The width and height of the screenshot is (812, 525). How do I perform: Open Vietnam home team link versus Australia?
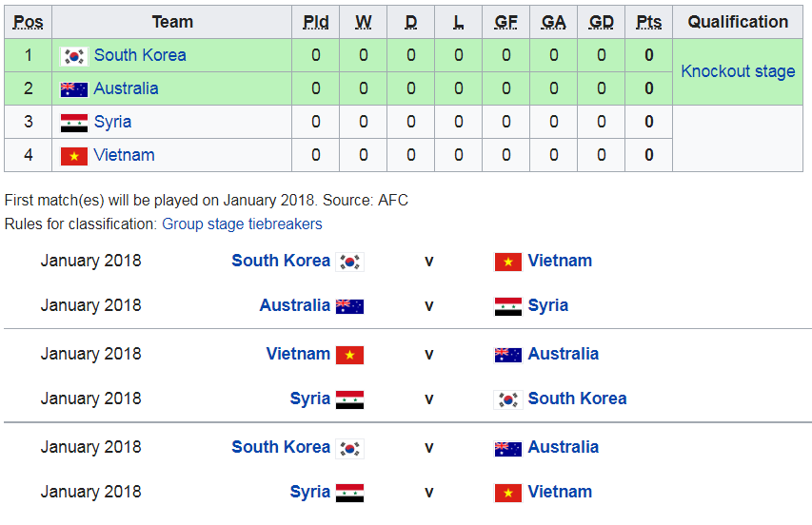click(x=298, y=354)
